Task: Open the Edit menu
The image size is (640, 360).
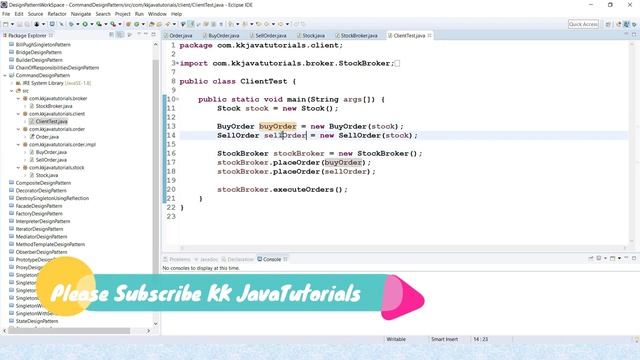Action: tap(19, 14)
